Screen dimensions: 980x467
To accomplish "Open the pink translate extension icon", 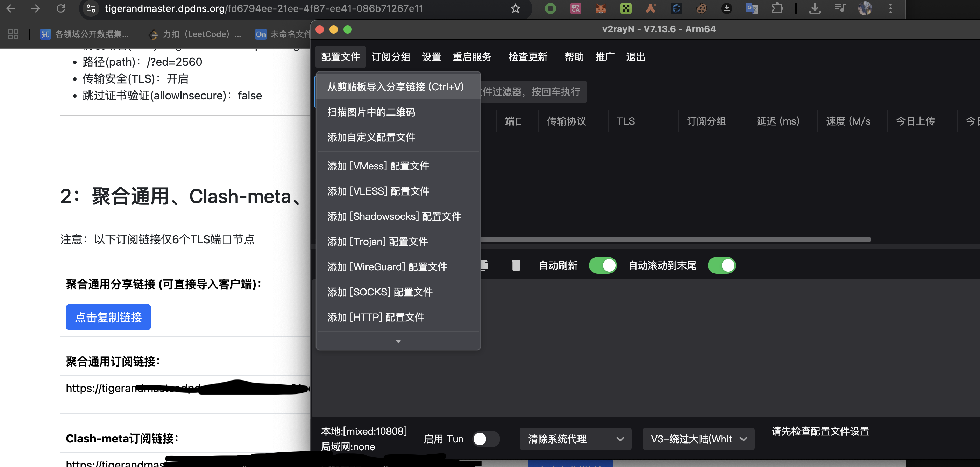I will coord(575,8).
